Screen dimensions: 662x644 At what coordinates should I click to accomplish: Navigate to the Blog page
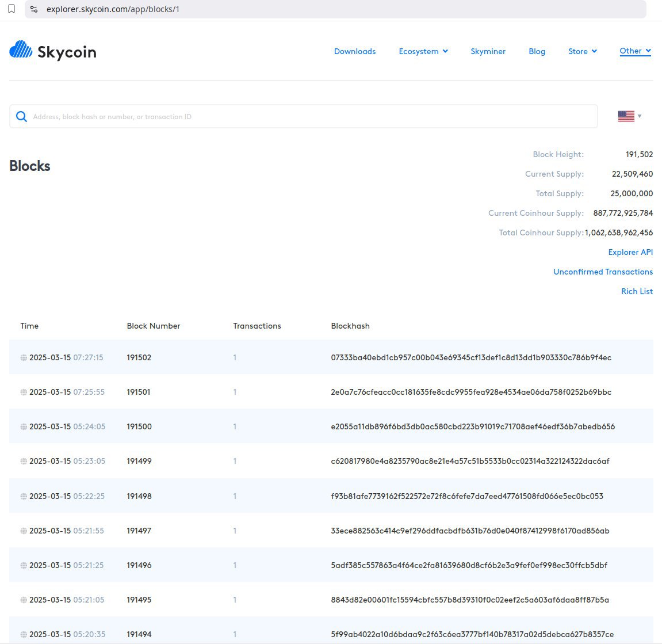537,51
